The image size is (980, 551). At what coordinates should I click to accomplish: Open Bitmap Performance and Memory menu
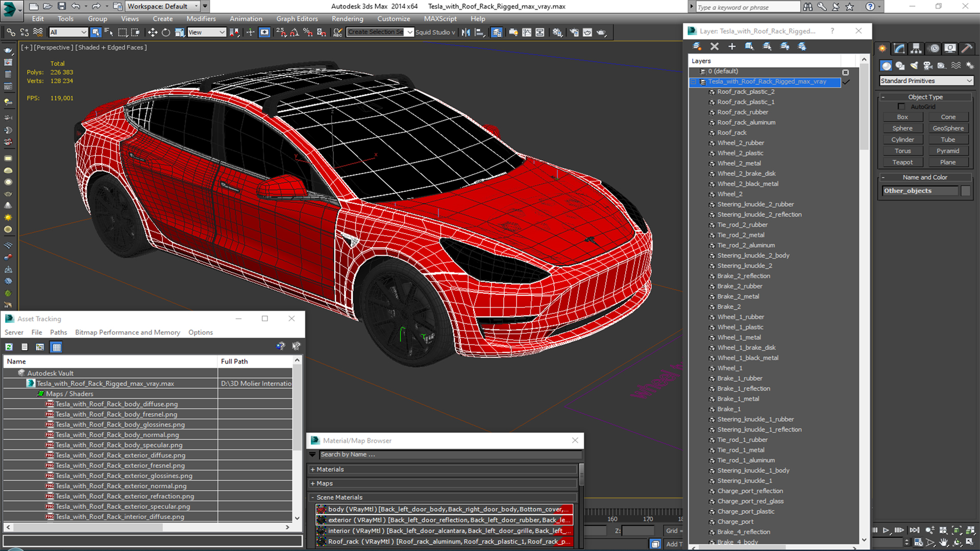point(128,332)
